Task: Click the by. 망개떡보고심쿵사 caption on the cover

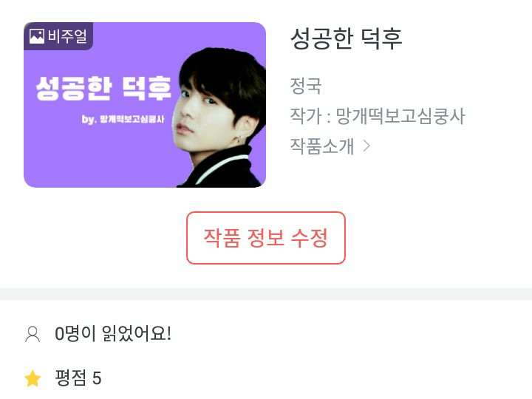Action: coord(123,119)
